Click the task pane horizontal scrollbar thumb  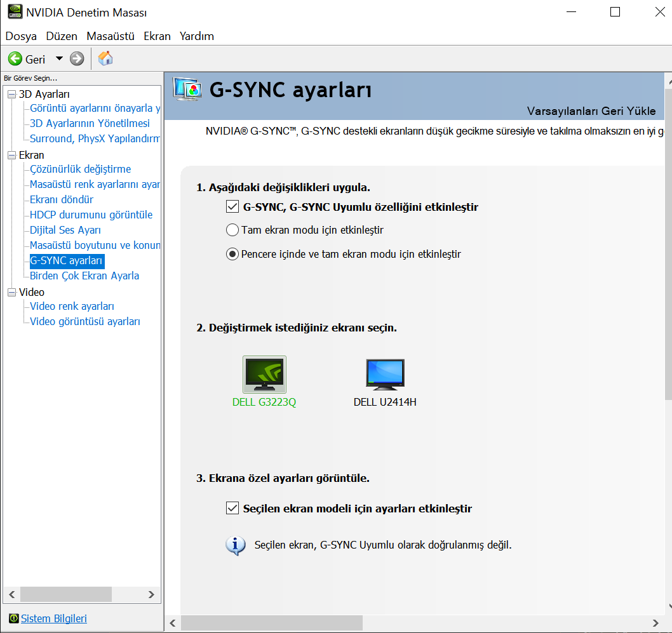66,594
